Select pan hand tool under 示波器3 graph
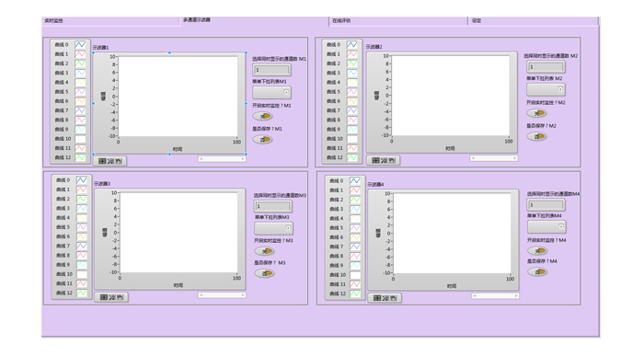The image size is (644, 357). tap(120, 297)
